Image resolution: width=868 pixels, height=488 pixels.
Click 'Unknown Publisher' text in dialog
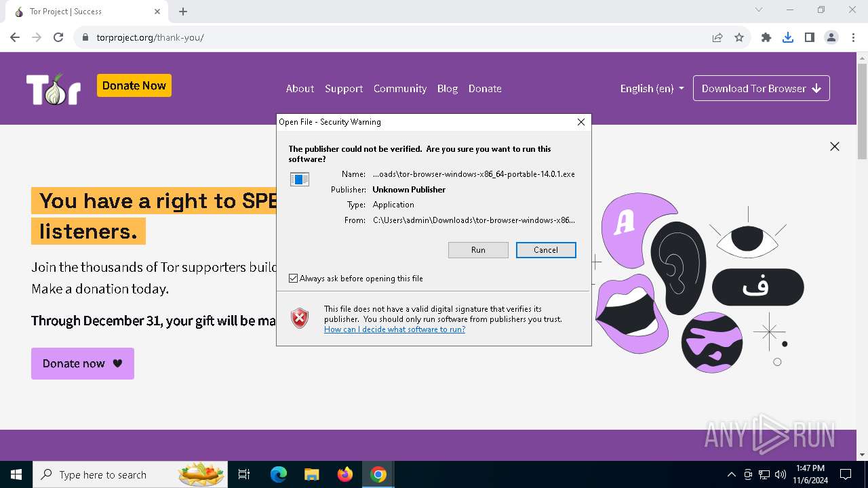[x=409, y=190]
